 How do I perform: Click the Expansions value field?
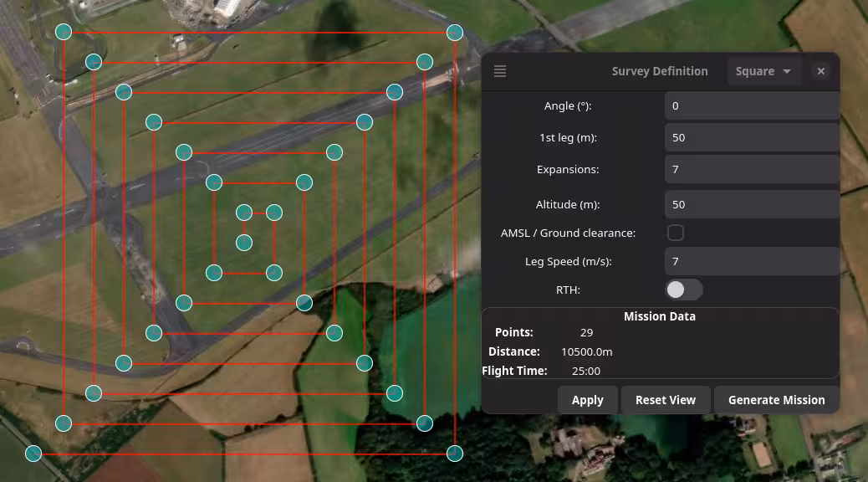751,169
